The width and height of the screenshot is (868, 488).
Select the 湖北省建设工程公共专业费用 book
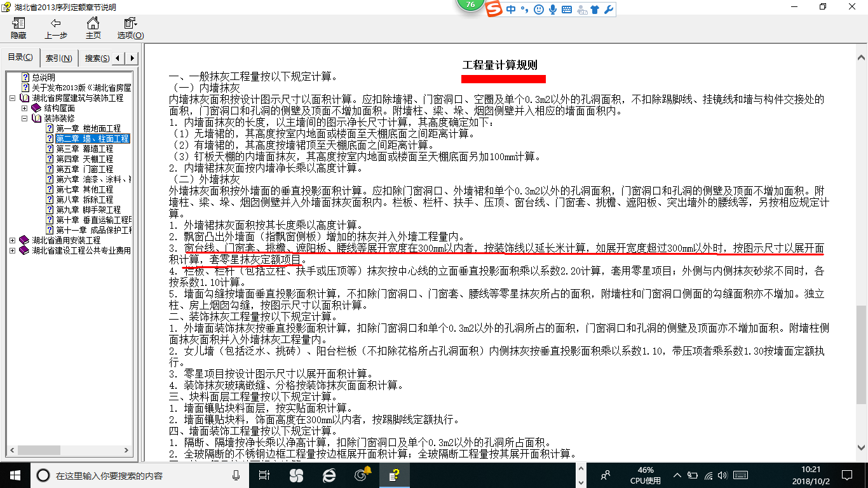(x=81, y=250)
